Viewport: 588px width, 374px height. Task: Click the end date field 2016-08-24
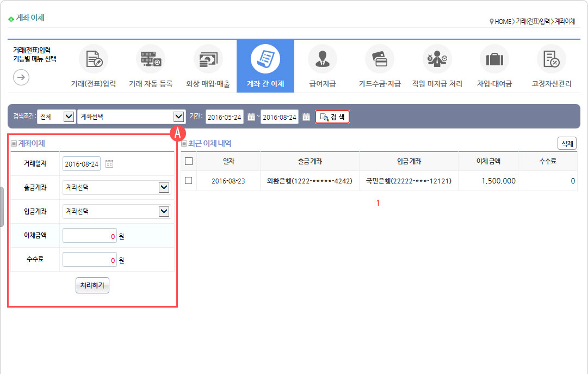click(280, 117)
